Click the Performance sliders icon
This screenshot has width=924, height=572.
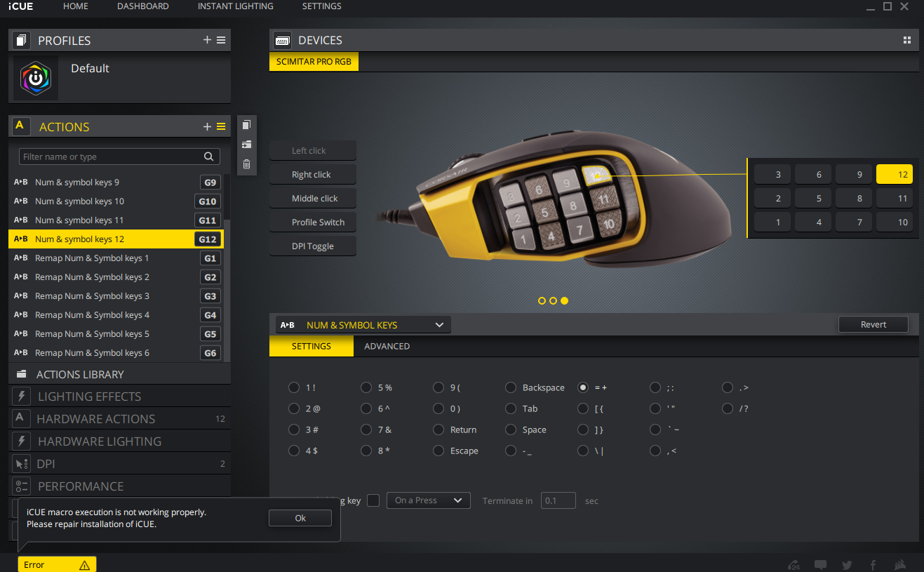(x=21, y=486)
